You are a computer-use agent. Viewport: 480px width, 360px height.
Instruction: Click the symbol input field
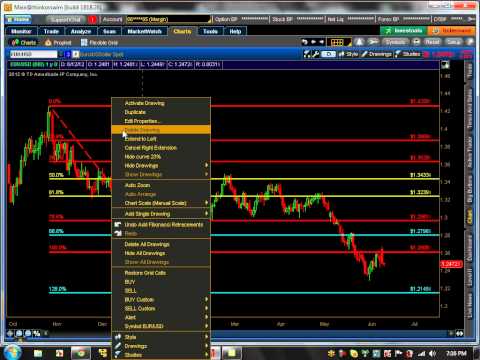33,54
